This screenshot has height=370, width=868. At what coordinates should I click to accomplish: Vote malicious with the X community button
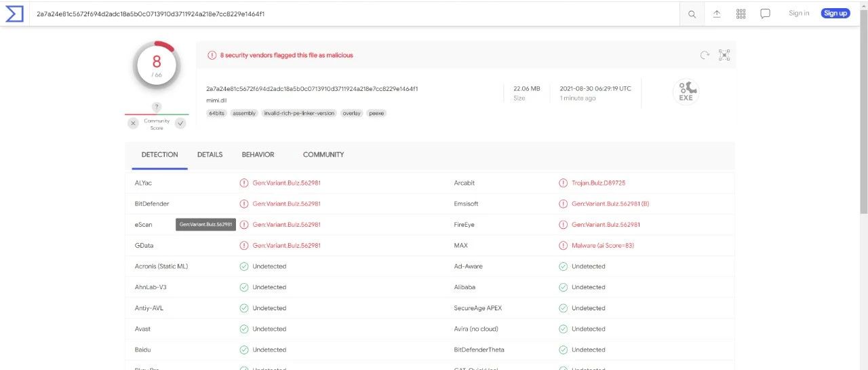tap(133, 123)
